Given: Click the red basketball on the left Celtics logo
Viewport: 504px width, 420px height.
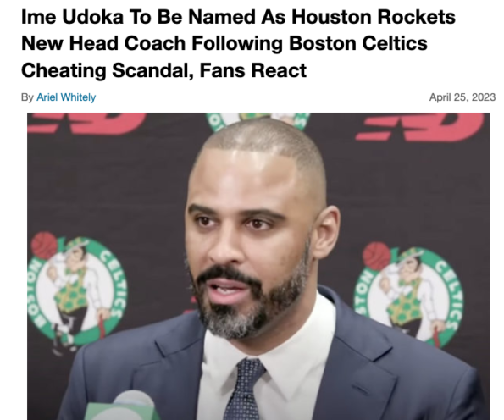Looking at the screenshot, I should (44, 246).
